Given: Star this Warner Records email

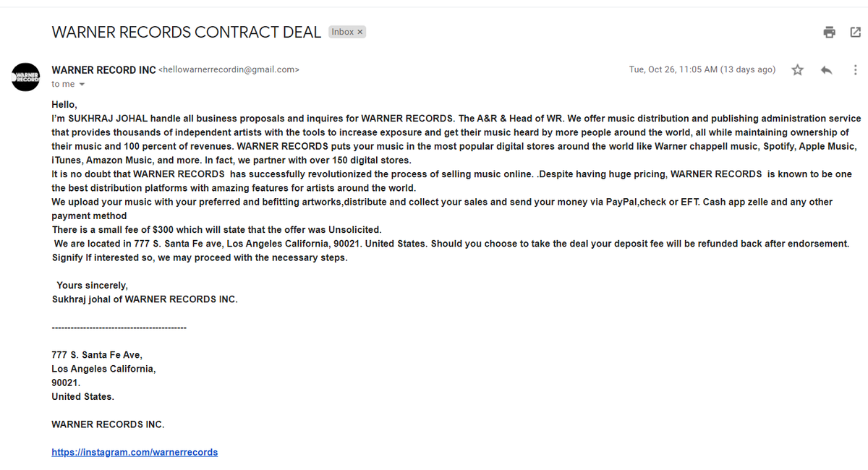Looking at the screenshot, I should [x=797, y=70].
